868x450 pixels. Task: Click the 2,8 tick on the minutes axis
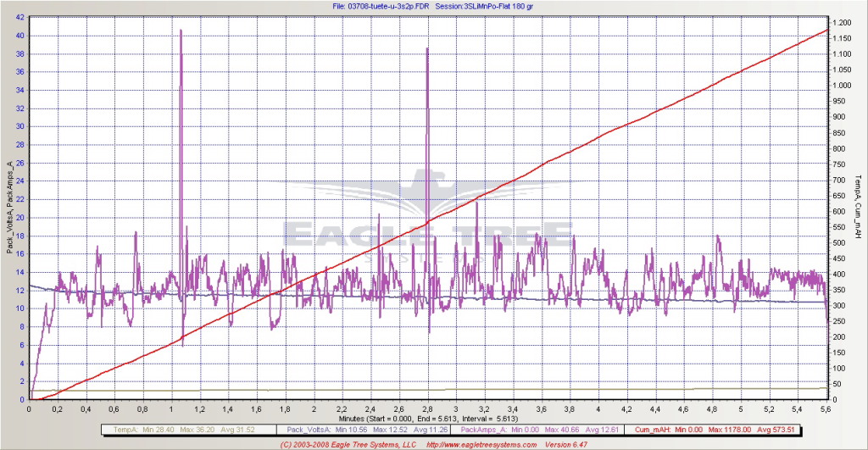(x=427, y=409)
